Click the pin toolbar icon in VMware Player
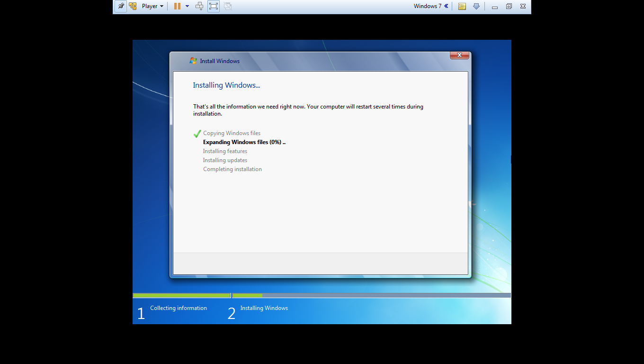This screenshot has height=364, width=644. 121,6
